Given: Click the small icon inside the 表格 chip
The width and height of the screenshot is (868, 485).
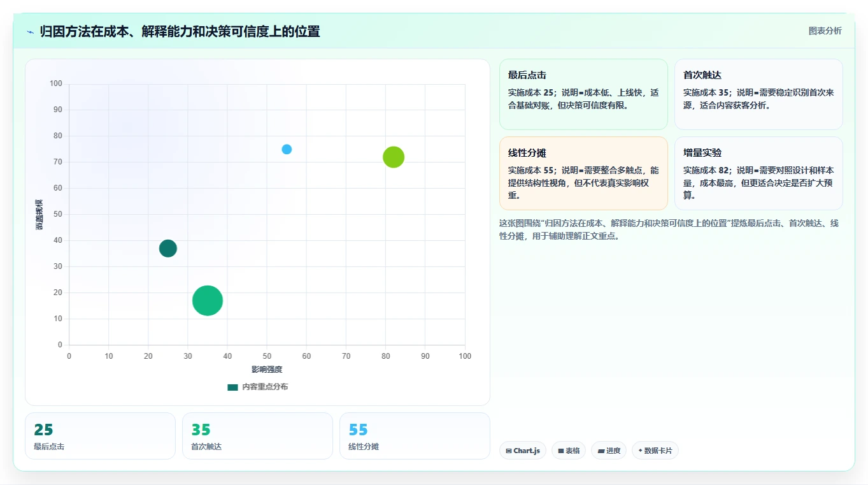Looking at the screenshot, I should [x=561, y=451].
